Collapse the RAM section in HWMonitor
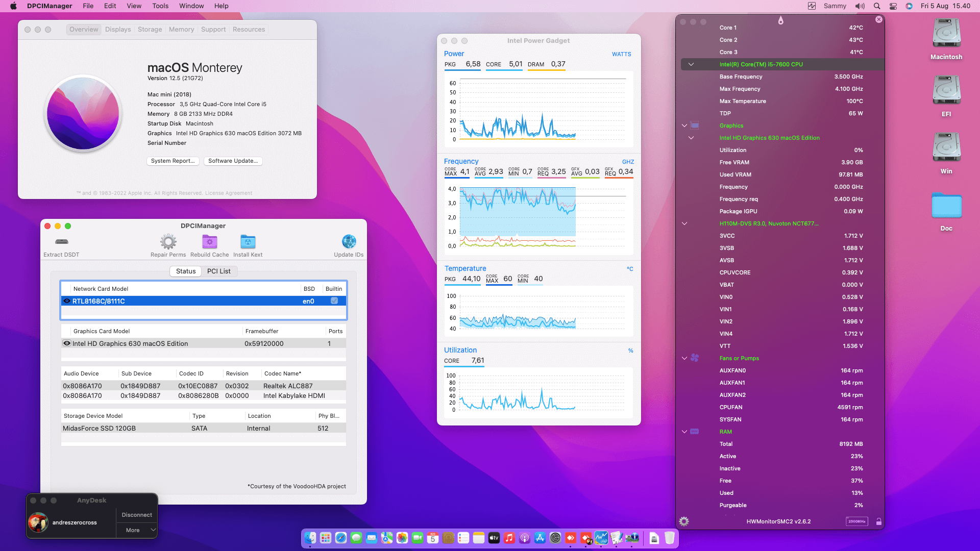Screen dimensions: 980x551 click(x=684, y=432)
